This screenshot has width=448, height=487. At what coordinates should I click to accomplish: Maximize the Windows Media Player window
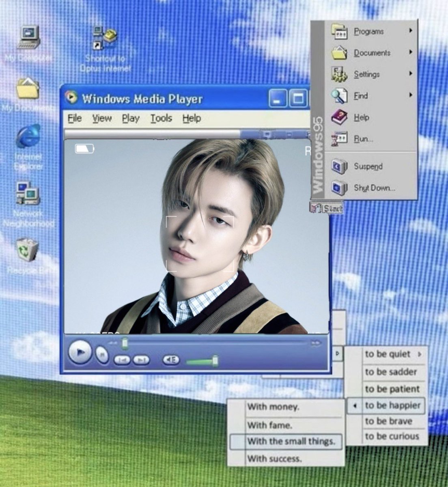(298, 99)
